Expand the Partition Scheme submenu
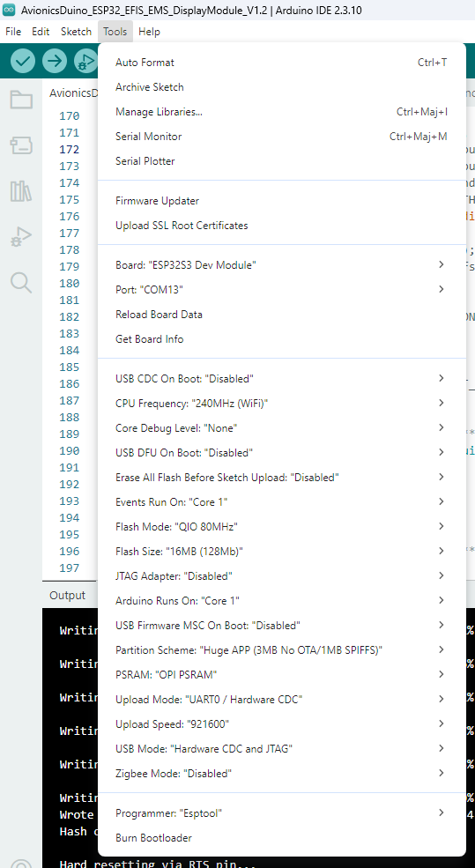The image size is (475, 868). point(282,649)
